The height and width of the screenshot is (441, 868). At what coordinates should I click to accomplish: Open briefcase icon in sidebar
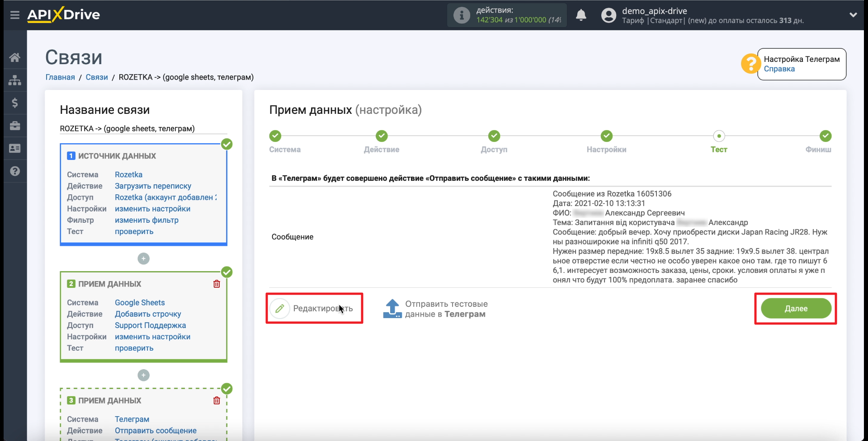tap(15, 126)
